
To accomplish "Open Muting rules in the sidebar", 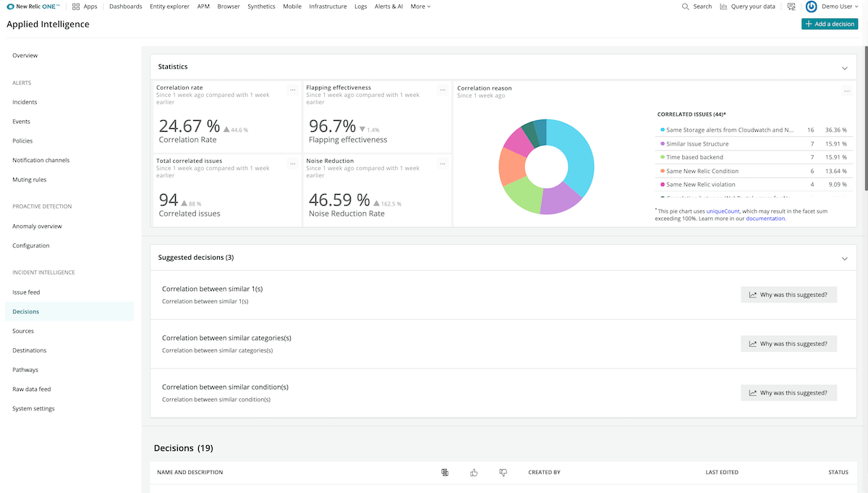I will point(29,180).
